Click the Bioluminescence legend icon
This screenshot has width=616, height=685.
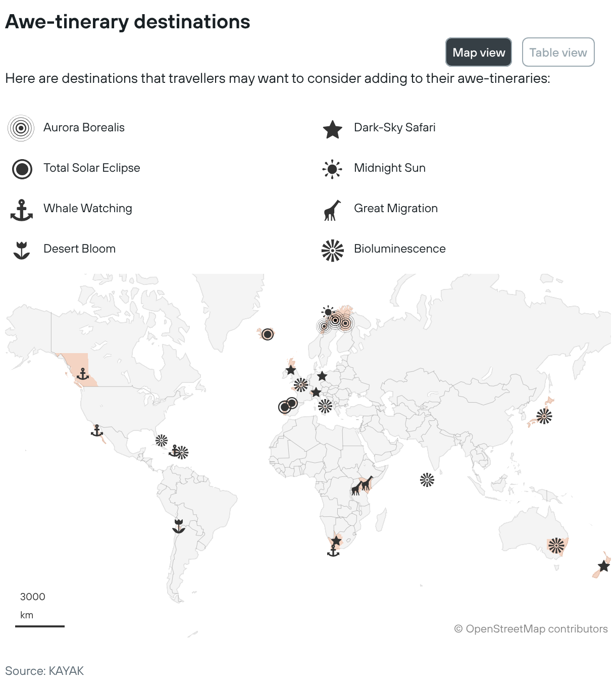[332, 250]
